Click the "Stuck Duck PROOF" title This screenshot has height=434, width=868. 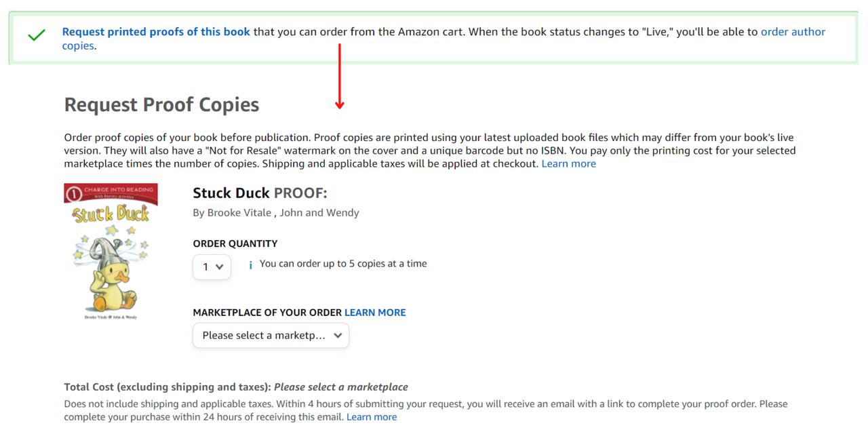point(260,193)
